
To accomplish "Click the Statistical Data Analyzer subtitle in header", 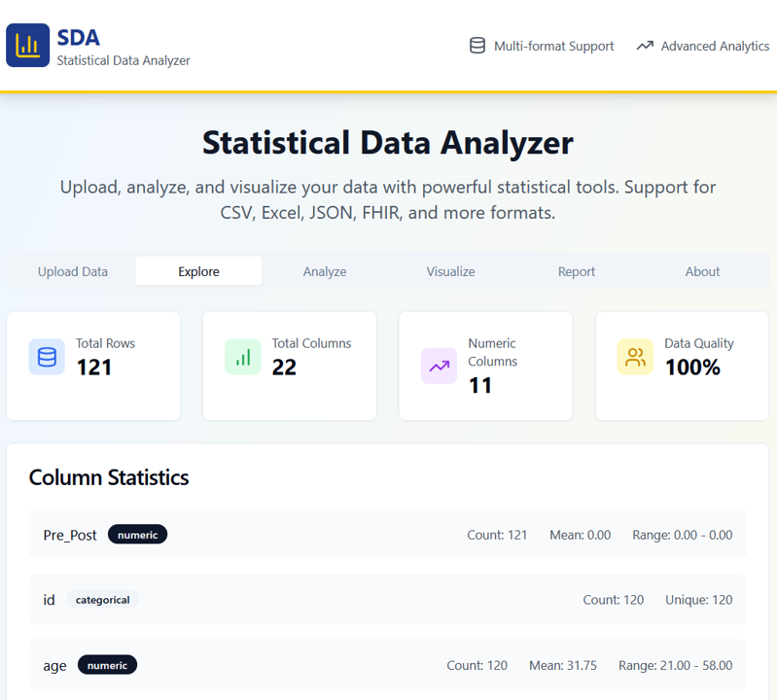I will tap(124, 60).
